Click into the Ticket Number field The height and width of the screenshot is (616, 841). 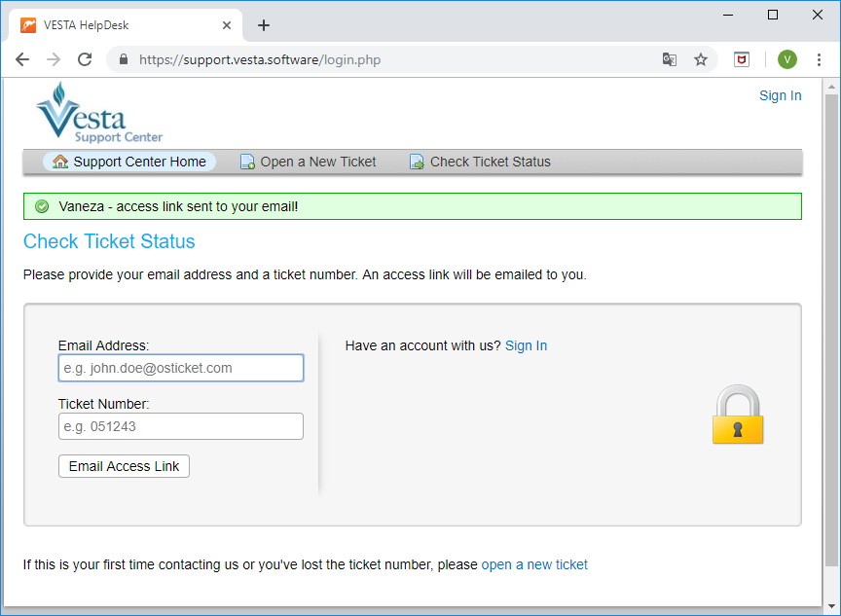click(181, 426)
